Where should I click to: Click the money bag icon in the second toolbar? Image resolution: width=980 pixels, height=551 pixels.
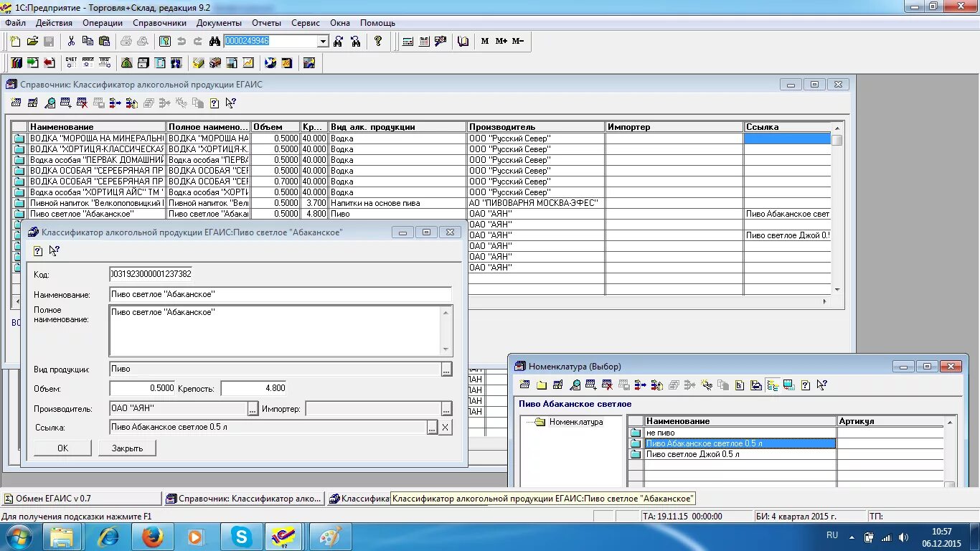click(126, 63)
